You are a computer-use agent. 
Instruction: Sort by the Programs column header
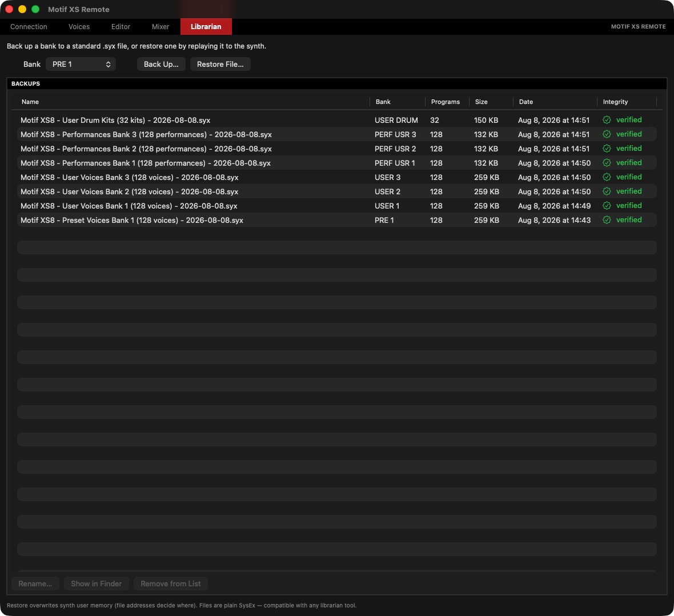tap(446, 102)
